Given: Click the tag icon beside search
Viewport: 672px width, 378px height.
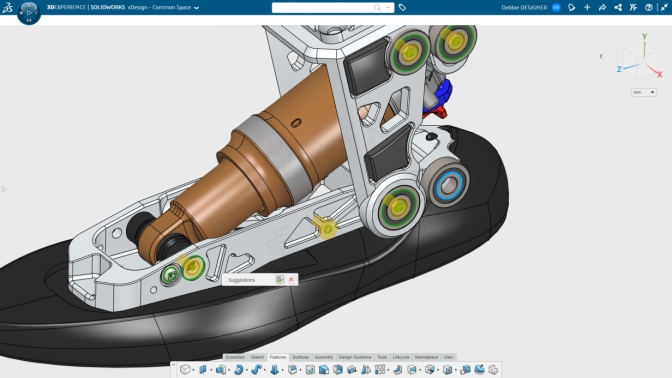Looking at the screenshot, I should (x=402, y=7).
